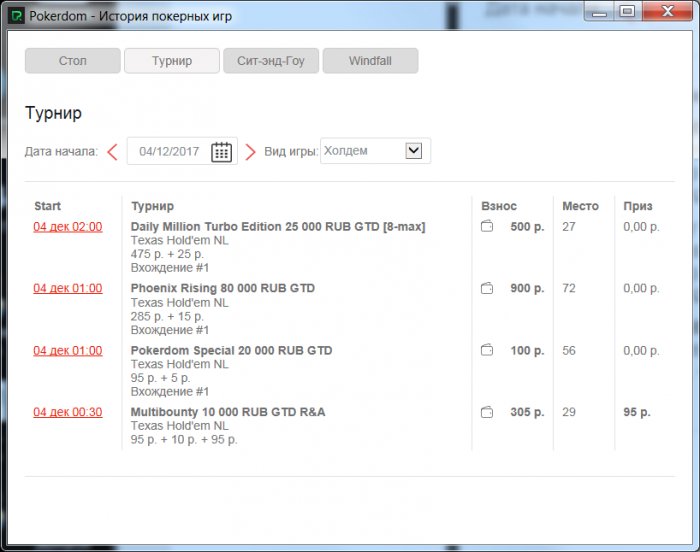Click place value 56
Viewport: 700px width, 552px height.
point(569,351)
